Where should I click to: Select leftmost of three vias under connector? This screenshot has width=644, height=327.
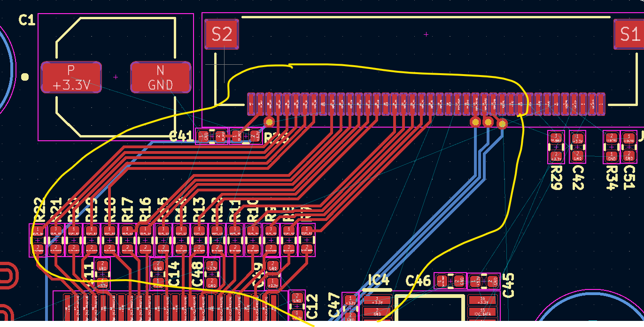[475, 122]
